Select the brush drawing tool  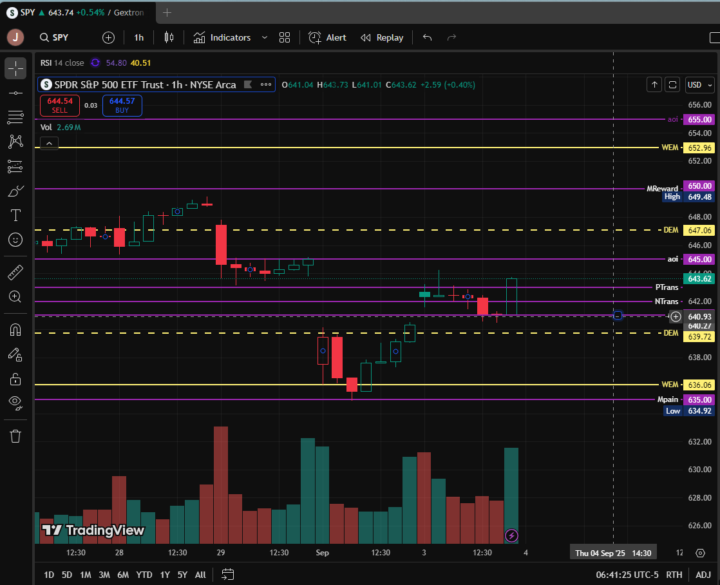point(15,190)
